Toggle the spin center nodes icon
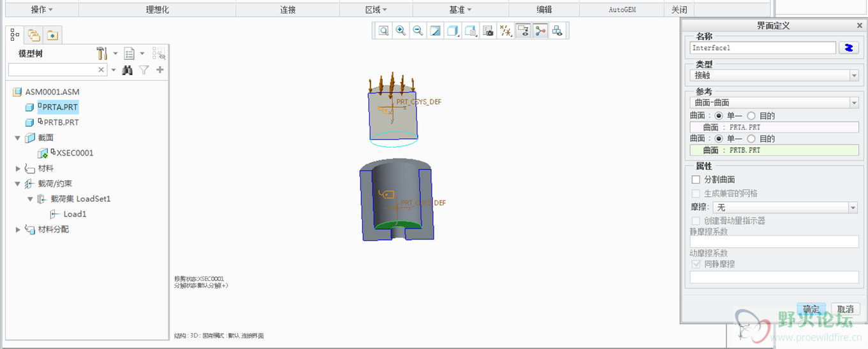Screen dimensions: 868x349 point(540,31)
